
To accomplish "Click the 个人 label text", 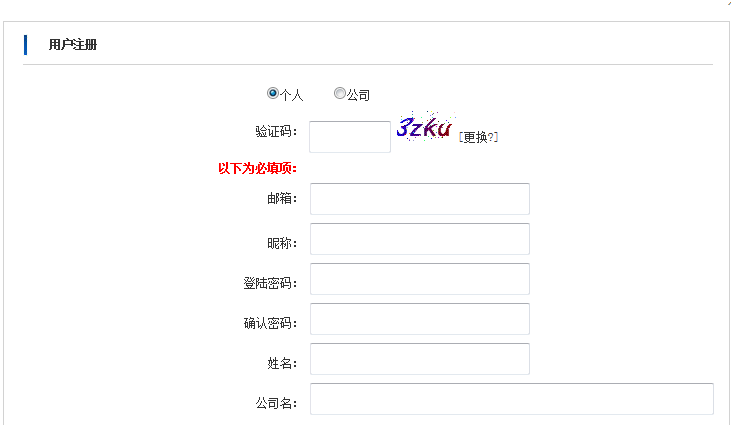I will coord(291,95).
